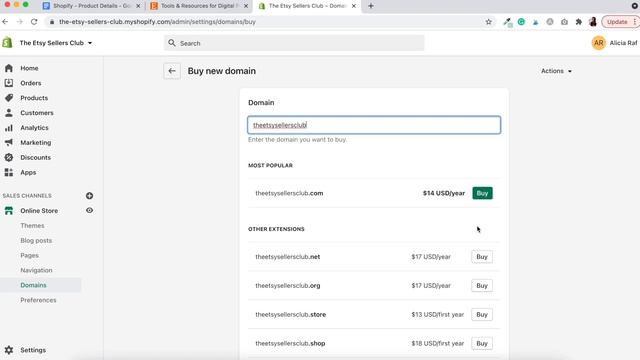
Task: View Analytics page
Action: (34, 128)
